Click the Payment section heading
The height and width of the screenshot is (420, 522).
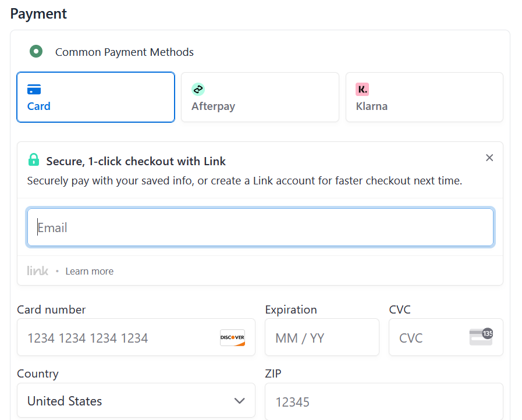click(38, 13)
